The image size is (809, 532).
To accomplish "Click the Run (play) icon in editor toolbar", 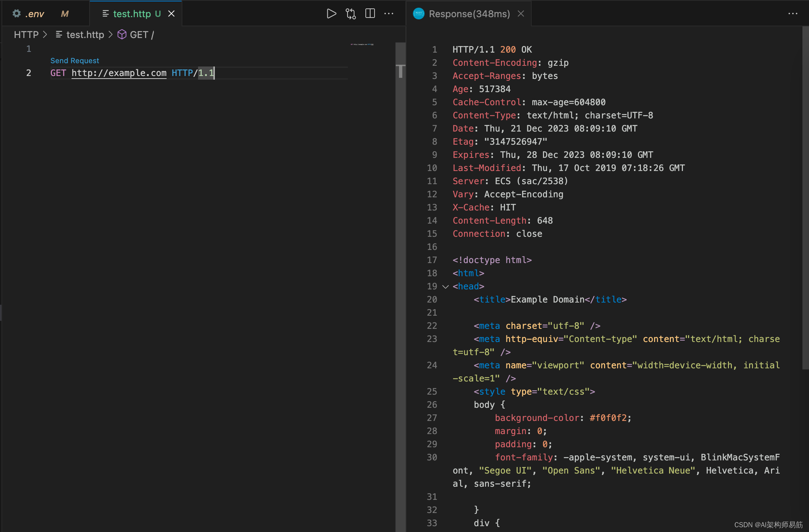I will point(331,14).
